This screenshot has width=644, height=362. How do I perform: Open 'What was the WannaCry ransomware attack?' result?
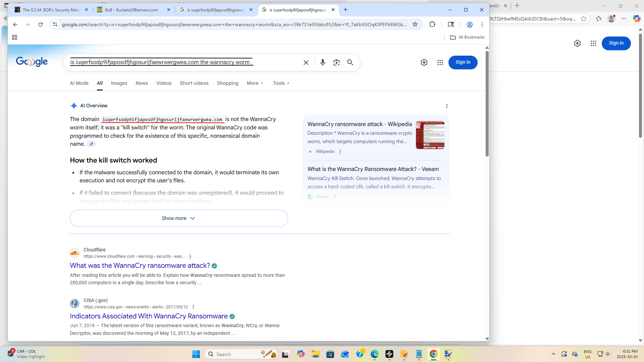pos(140,265)
